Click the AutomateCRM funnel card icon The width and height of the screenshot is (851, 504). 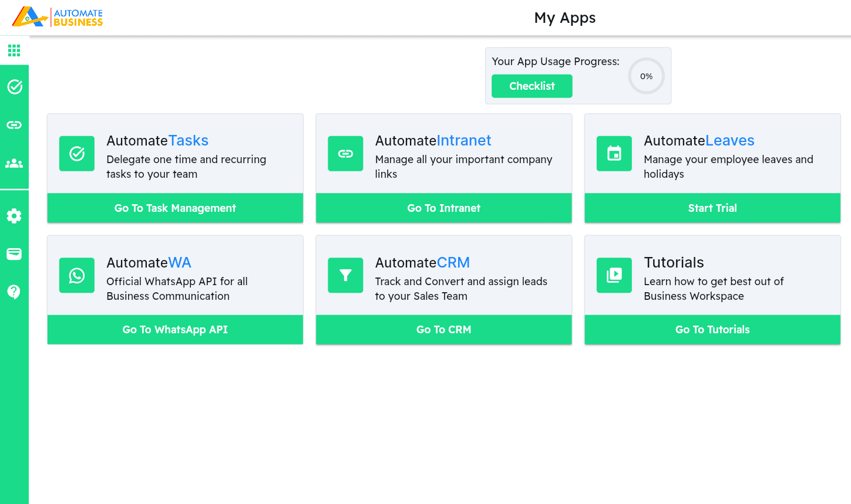345,275
